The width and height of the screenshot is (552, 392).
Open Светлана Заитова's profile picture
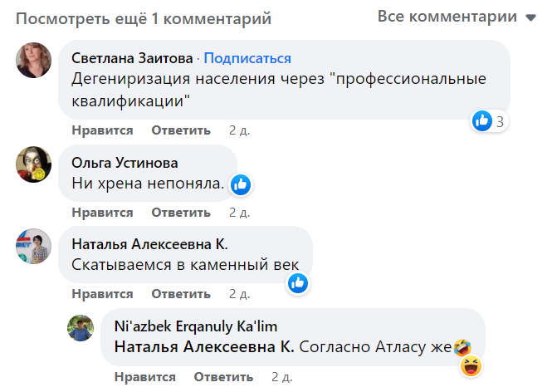click(x=34, y=60)
